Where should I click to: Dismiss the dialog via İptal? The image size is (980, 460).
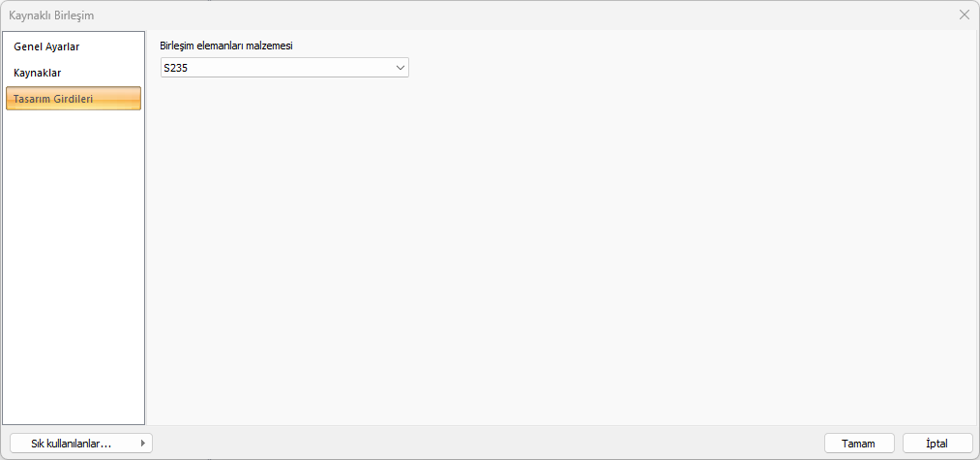936,443
